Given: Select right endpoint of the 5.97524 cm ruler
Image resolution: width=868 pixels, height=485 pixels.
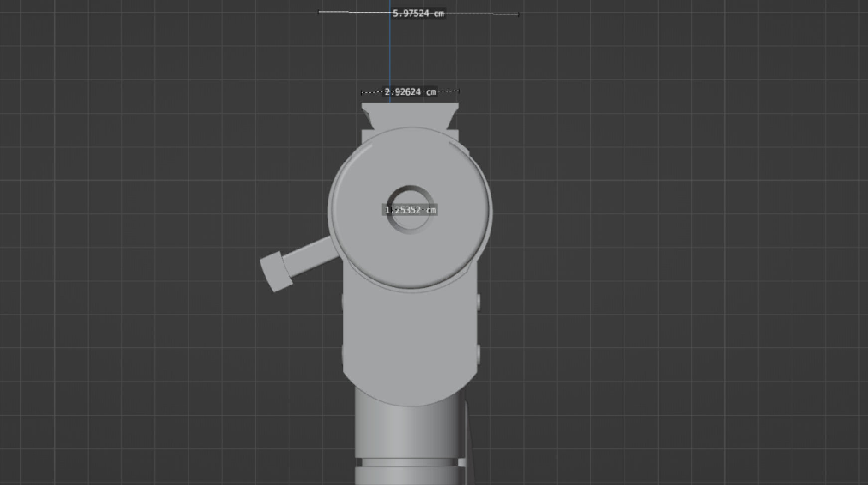Looking at the screenshot, I should pyautogui.click(x=518, y=15).
